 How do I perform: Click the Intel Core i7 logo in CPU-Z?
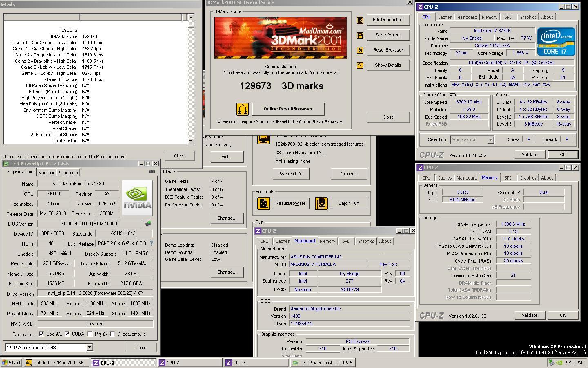tap(556, 42)
